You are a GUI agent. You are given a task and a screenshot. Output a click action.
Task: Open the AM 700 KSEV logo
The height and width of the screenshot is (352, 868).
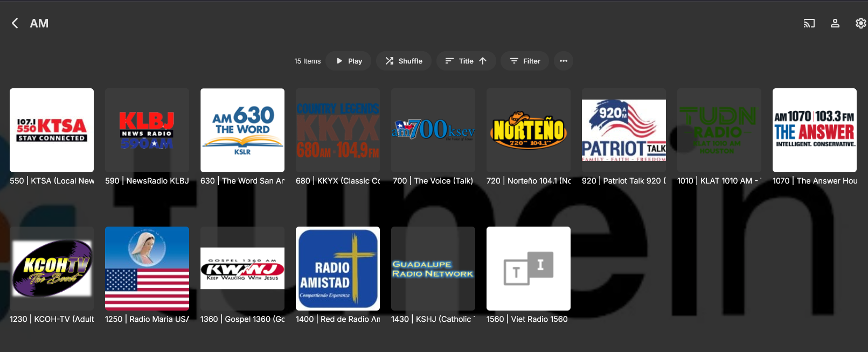pyautogui.click(x=433, y=130)
